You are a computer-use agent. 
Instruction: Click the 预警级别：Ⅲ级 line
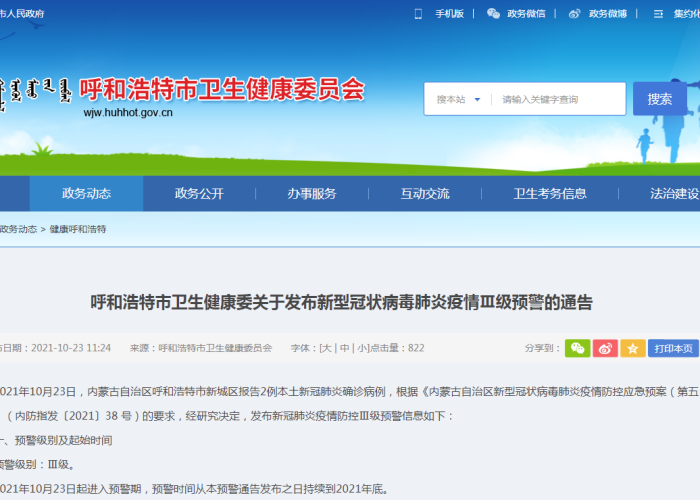point(38,464)
